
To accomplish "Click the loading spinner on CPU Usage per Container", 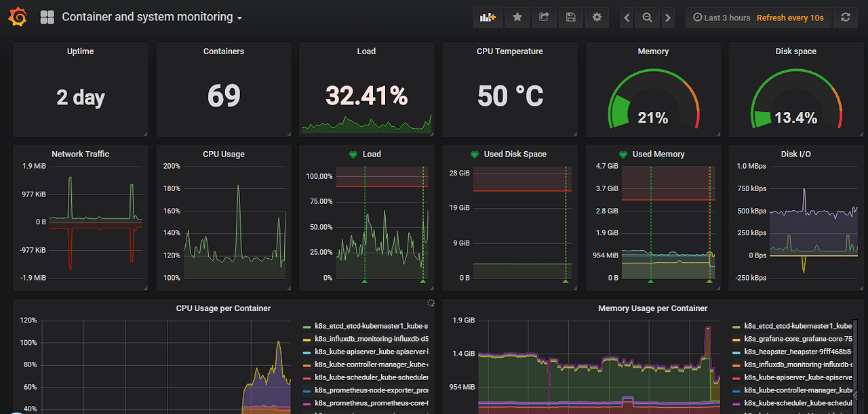I will [431, 303].
